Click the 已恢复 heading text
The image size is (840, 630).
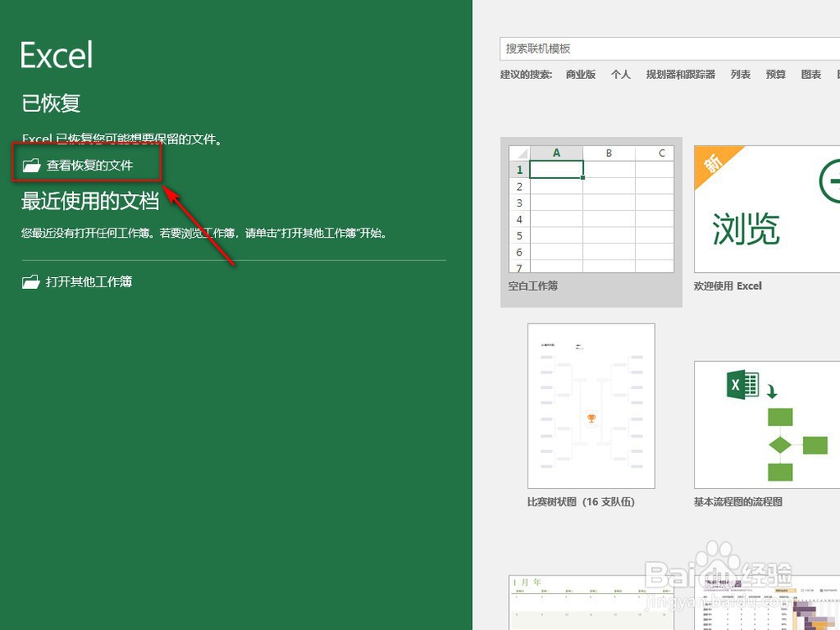[x=51, y=102]
